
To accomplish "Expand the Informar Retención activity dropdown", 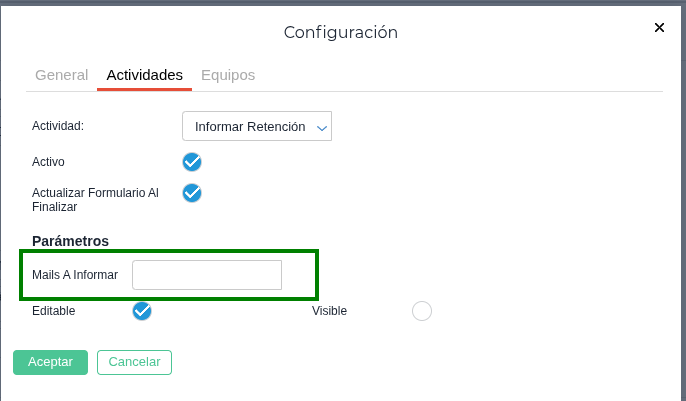I will click(257, 127).
